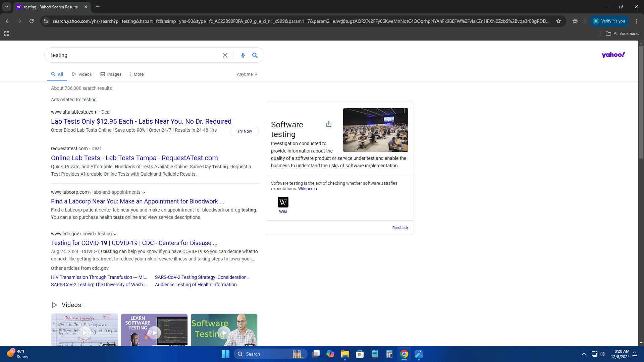Open HIV Transmission Through Transfusion link
The height and width of the screenshot is (362, 644).
click(x=99, y=277)
